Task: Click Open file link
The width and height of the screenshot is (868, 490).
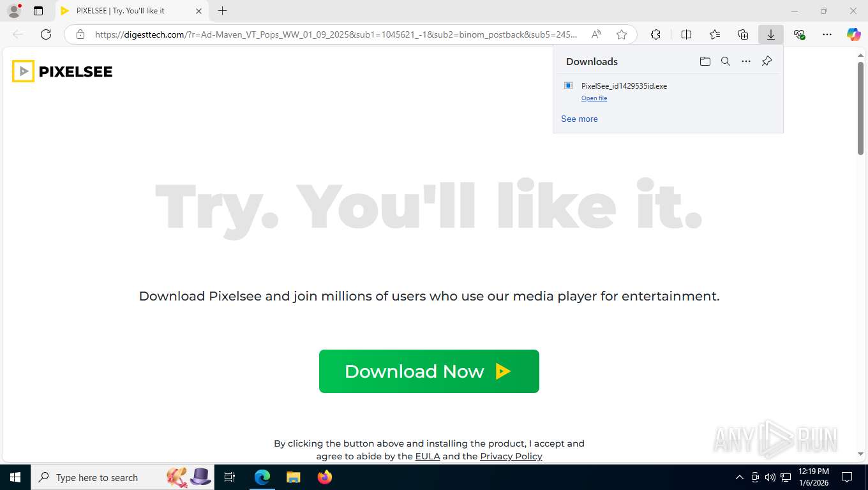Action: coord(594,98)
